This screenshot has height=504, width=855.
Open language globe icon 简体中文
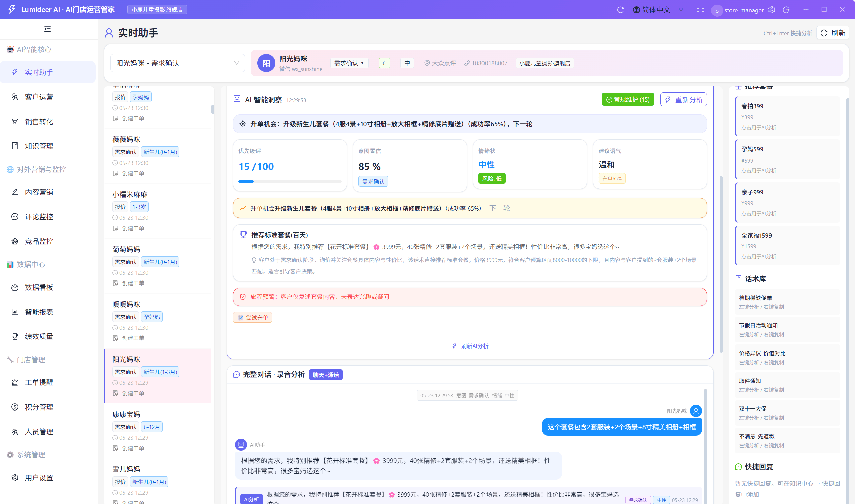point(636,10)
